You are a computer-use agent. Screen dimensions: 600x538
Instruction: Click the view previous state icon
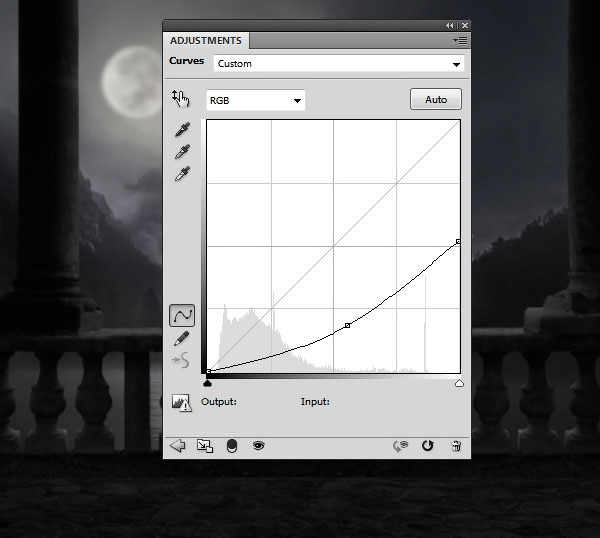[401, 446]
